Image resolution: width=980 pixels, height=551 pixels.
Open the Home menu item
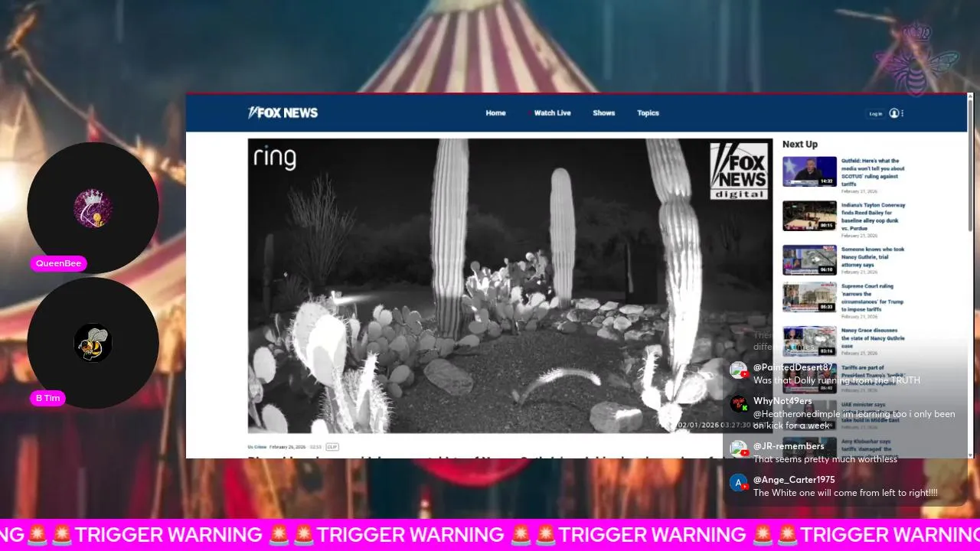(495, 112)
